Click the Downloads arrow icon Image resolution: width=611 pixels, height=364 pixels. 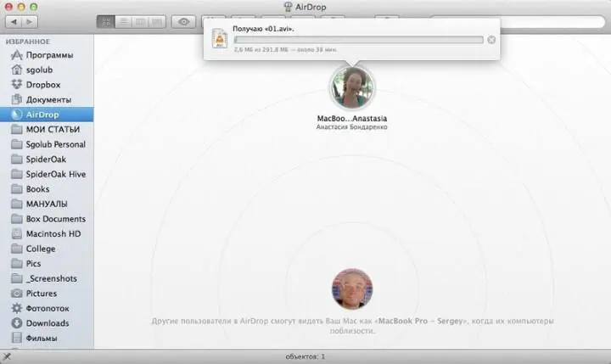coord(17,323)
